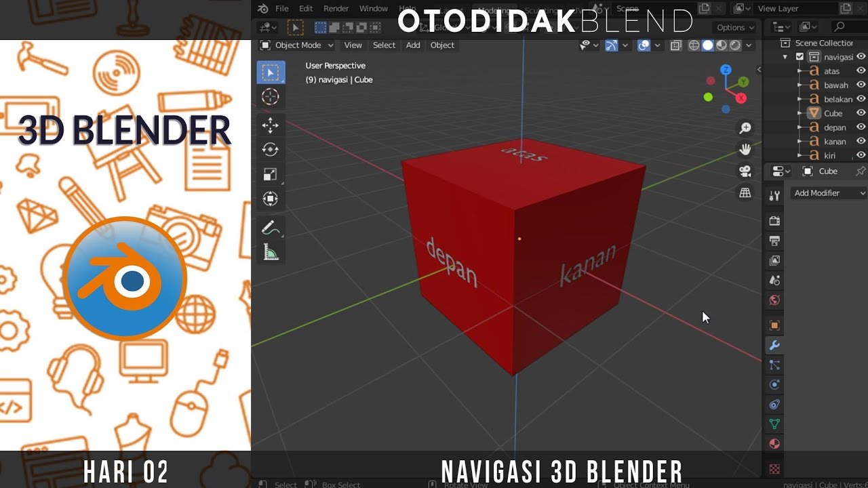Open the Render properties tab icon
868x488 pixels.
coord(774,221)
